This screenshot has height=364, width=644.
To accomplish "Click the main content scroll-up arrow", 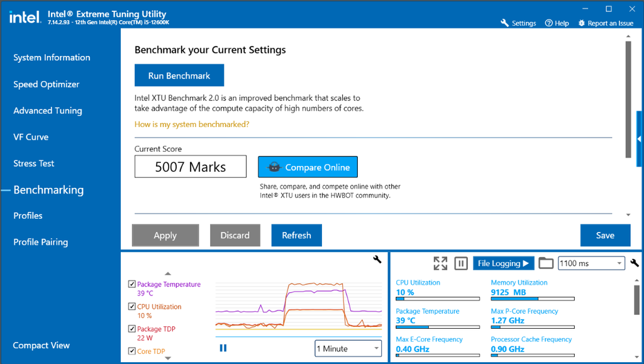I will point(628,36).
